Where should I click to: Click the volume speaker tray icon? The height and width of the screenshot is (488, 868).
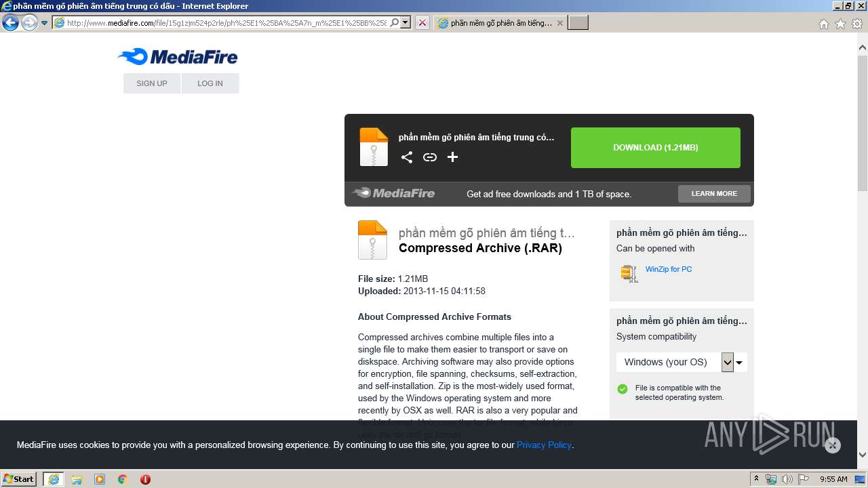click(787, 479)
